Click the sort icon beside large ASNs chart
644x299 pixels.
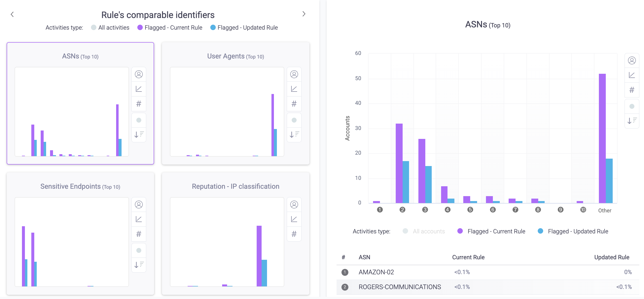click(x=631, y=121)
